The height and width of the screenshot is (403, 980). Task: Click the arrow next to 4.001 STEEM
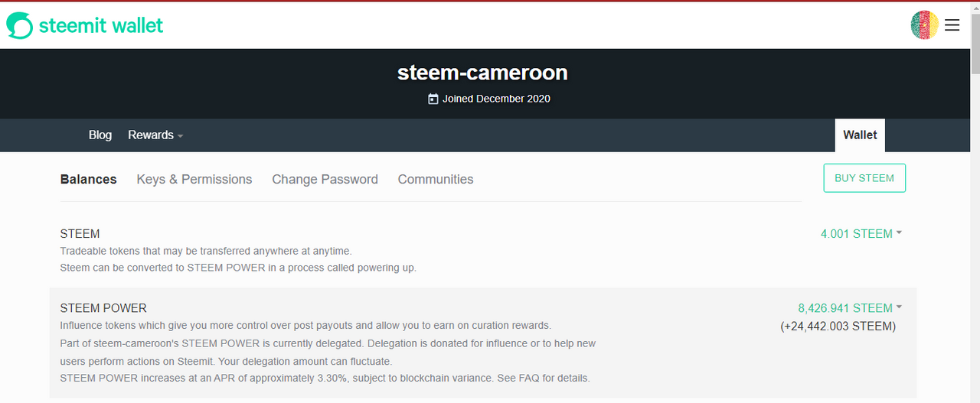tap(899, 233)
